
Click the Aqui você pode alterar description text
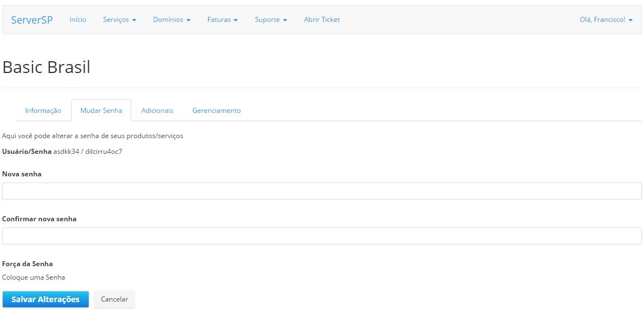point(93,136)
